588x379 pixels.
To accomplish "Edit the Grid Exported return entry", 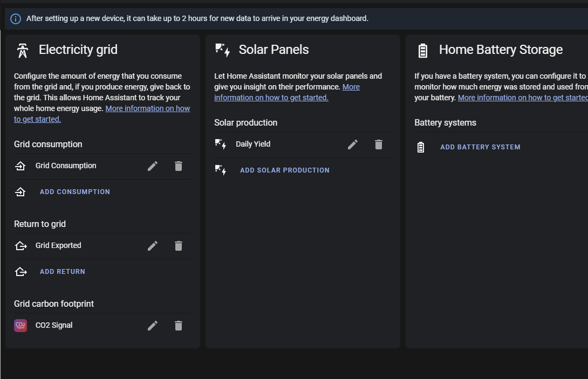I will coord(153,245).
